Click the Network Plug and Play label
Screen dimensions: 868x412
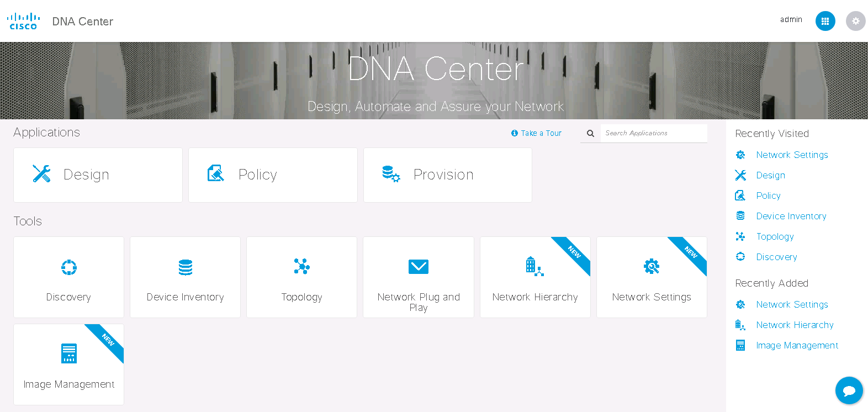pyautogui.click(x=419, y=302)
